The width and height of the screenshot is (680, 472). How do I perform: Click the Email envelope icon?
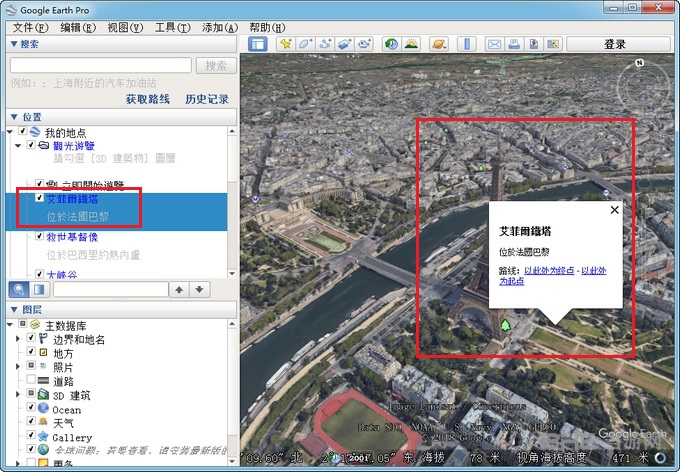(x=494, y=44)
